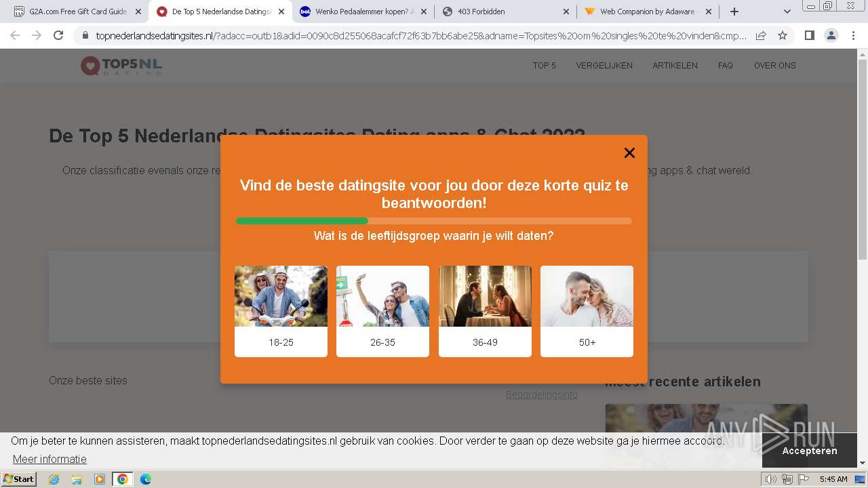Open a new browser tab
The image size is (868, 488).
click(734, 12)
